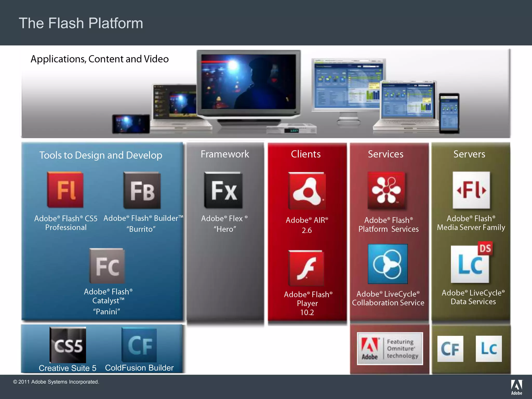Click the "Burrito" codename text
532x399 pixels.
click(x=141, y=229)
